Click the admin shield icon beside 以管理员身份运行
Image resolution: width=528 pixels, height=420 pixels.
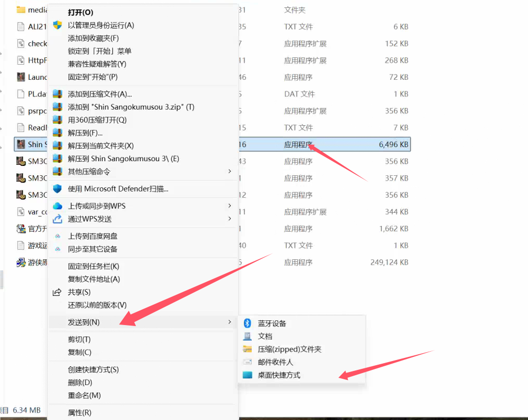coord(57,25)
